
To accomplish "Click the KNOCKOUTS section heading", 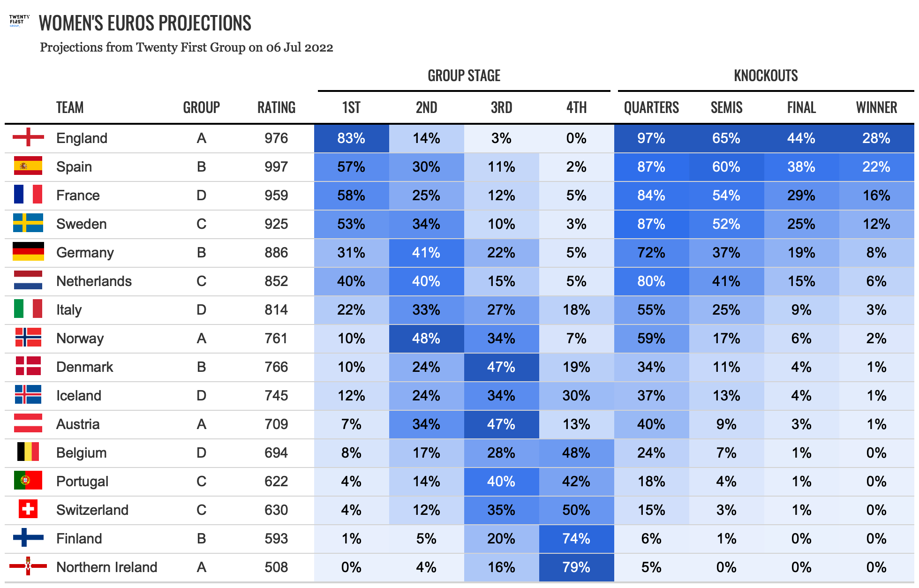I will coord(766,76).
